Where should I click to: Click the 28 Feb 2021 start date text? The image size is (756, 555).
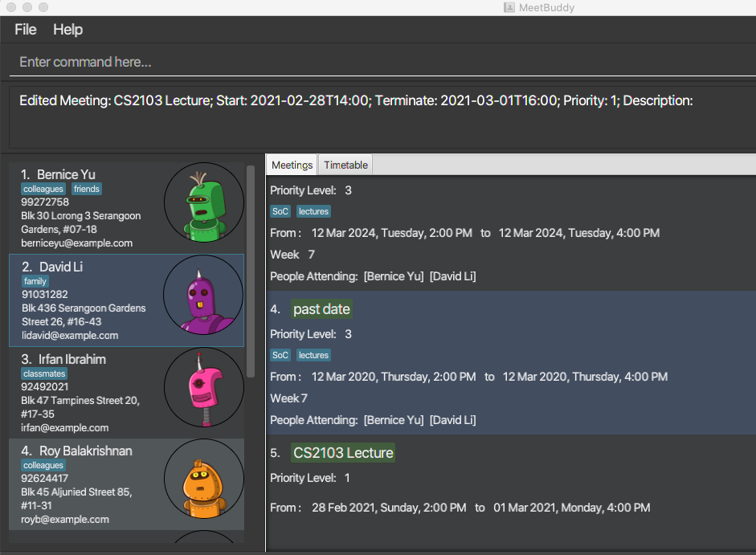click(389, 508)
